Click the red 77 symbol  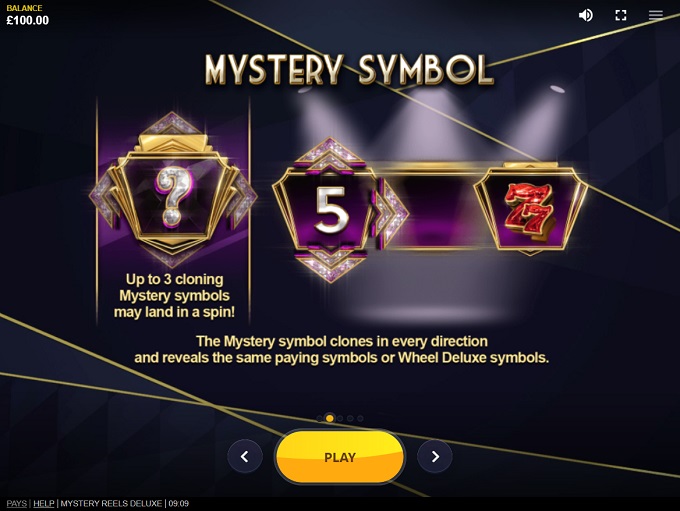coord(530,210)
